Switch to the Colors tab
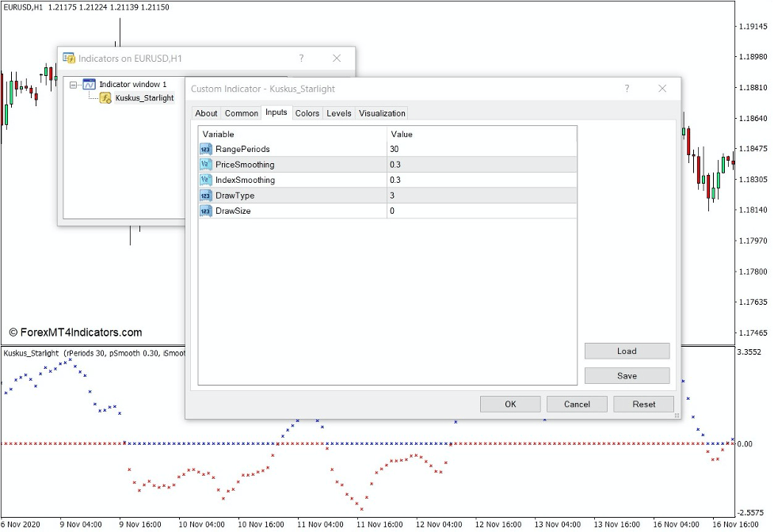This screenshot has height=532, width=774. tap(307, 113)
